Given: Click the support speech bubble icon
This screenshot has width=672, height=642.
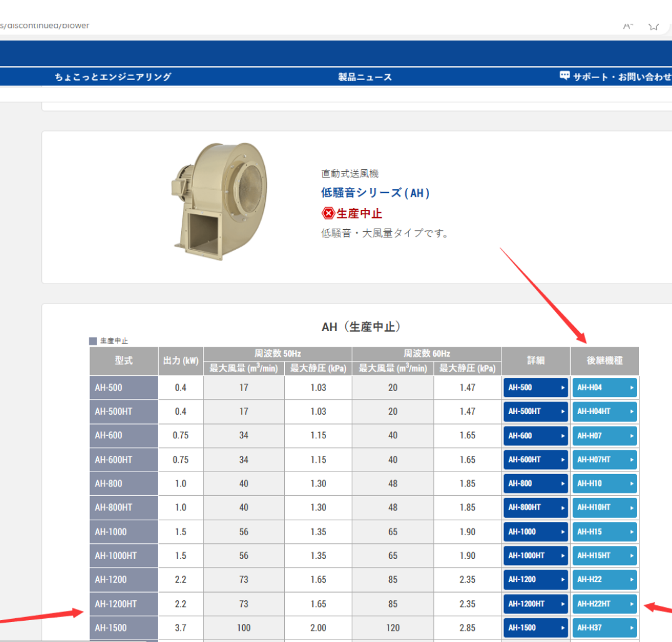Looking at the screenshot, I should point(565,76).
